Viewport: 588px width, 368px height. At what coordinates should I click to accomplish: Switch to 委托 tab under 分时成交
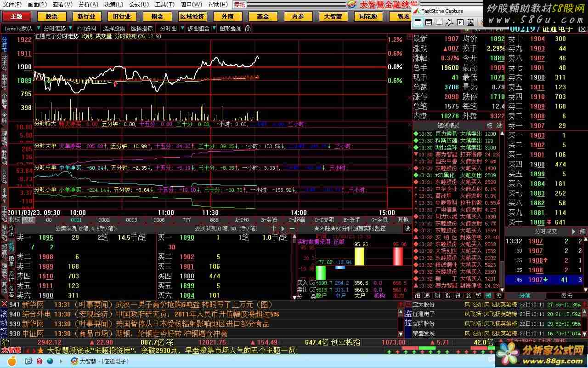566,296
